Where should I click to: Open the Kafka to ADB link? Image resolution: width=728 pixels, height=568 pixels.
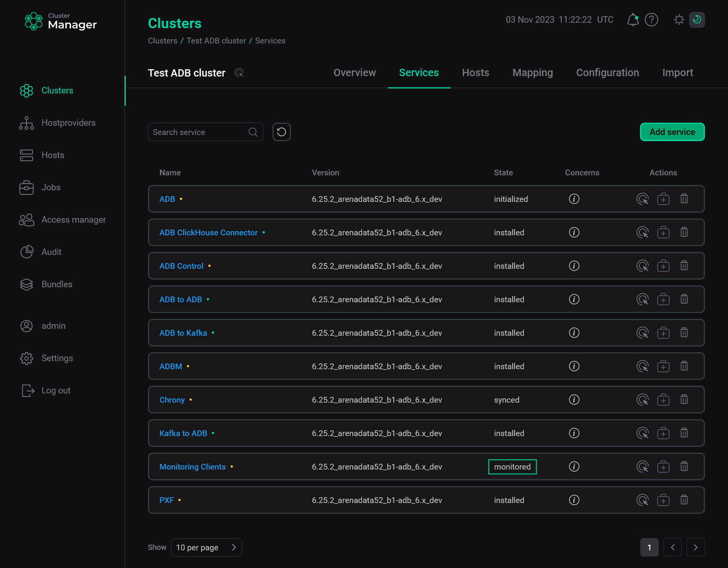(x=183, y=433)
